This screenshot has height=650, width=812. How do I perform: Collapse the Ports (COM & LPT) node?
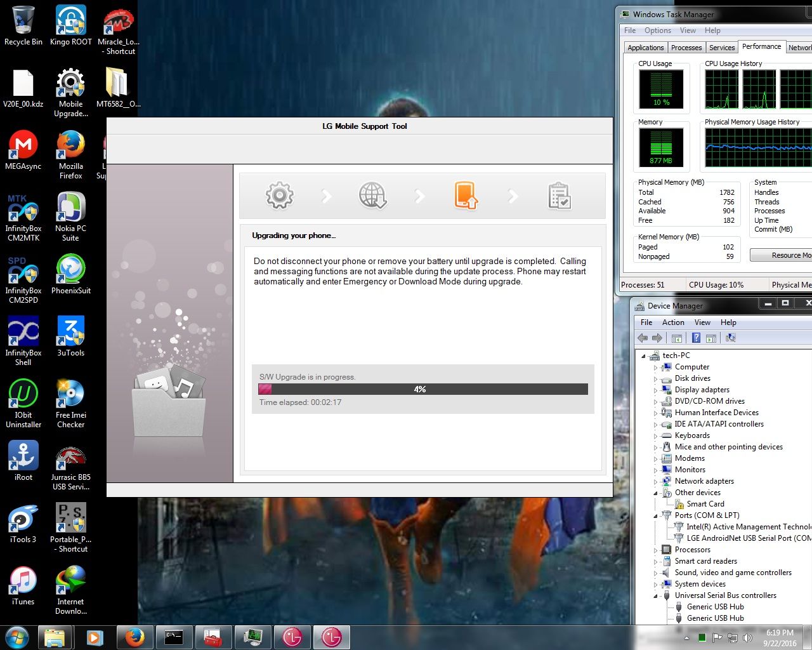[x=655, y=516]
